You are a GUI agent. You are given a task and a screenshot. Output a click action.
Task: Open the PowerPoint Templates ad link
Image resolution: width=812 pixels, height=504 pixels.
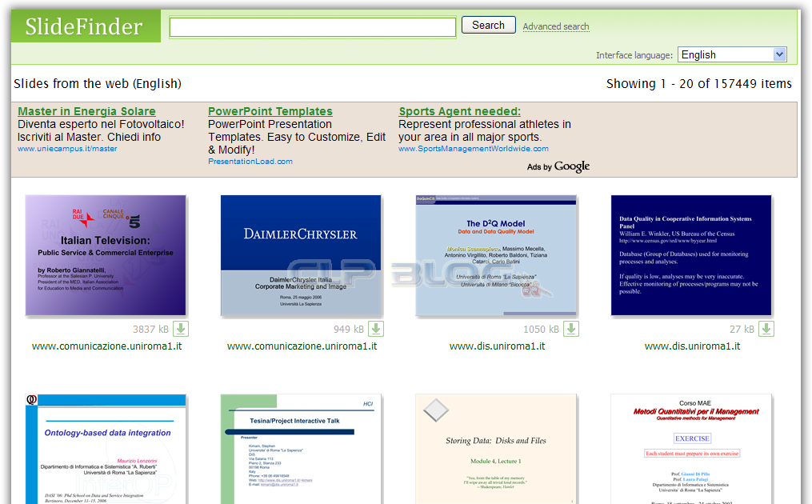pyautogui.click(x=270, y=111)
